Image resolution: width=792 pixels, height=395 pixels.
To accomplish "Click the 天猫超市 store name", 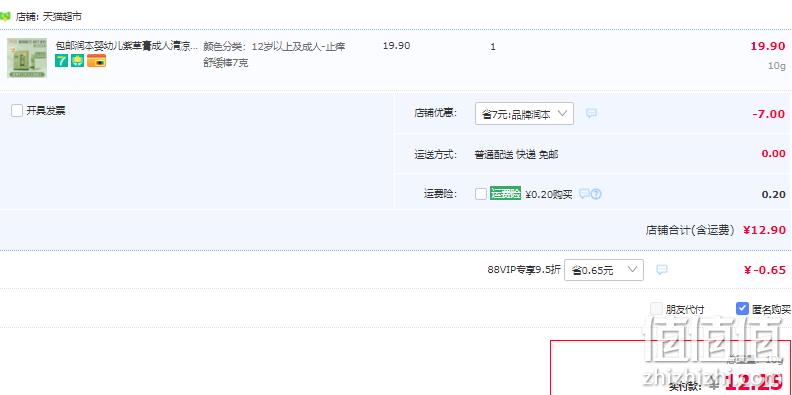I will [x=62, y=17].
